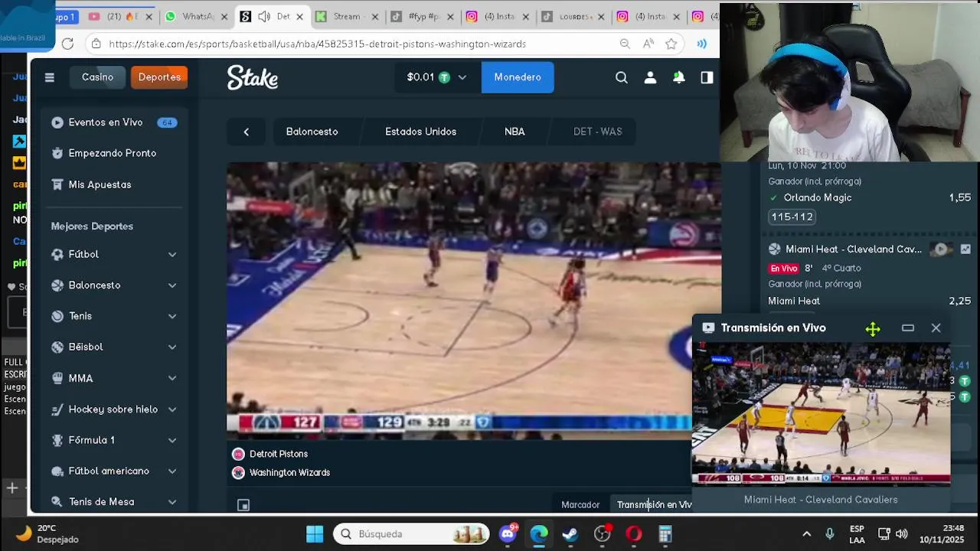Expand the Béisbol sports category
980x551 pixels.
coord(172,347)
